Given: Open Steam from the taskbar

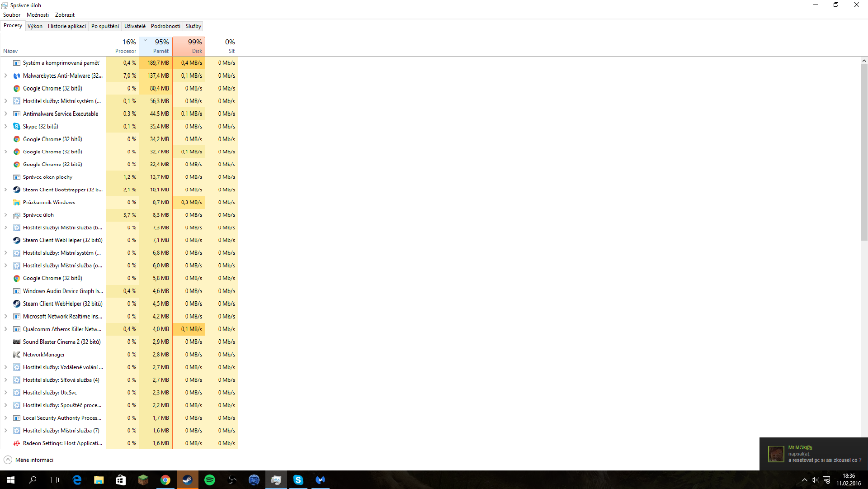Looking at the screenshot, I should (x=187, y=480).
